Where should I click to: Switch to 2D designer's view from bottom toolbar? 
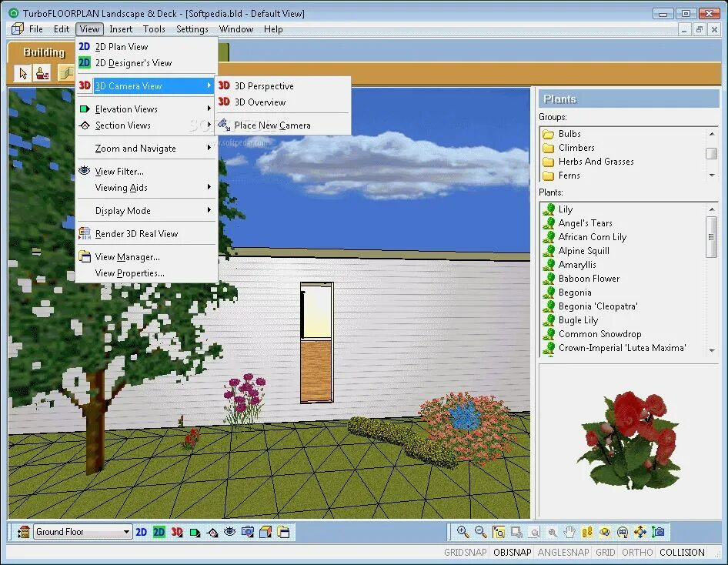tap(159, 532)
